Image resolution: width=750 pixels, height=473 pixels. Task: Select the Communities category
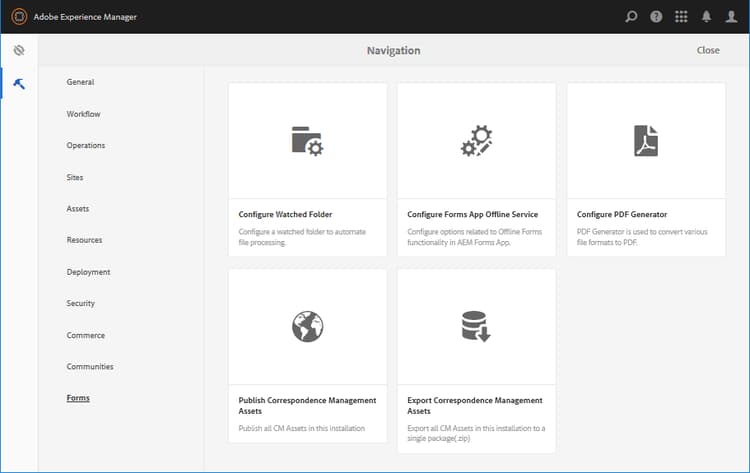tap(90, 366)
